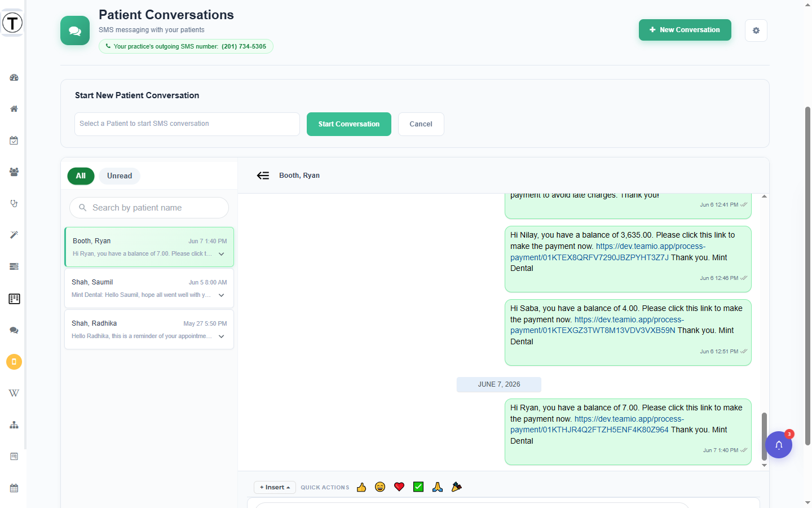This screenshot has width=812, height=508.
Task: Open settings with the gear icon
Action: (x=756, y=30)
